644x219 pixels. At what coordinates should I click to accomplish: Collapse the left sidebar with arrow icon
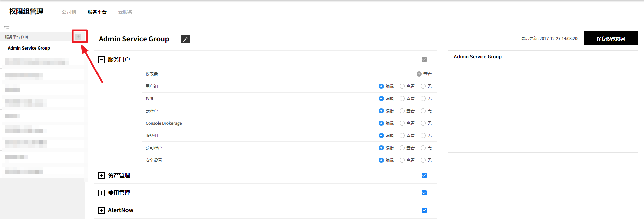click(6, 27)
